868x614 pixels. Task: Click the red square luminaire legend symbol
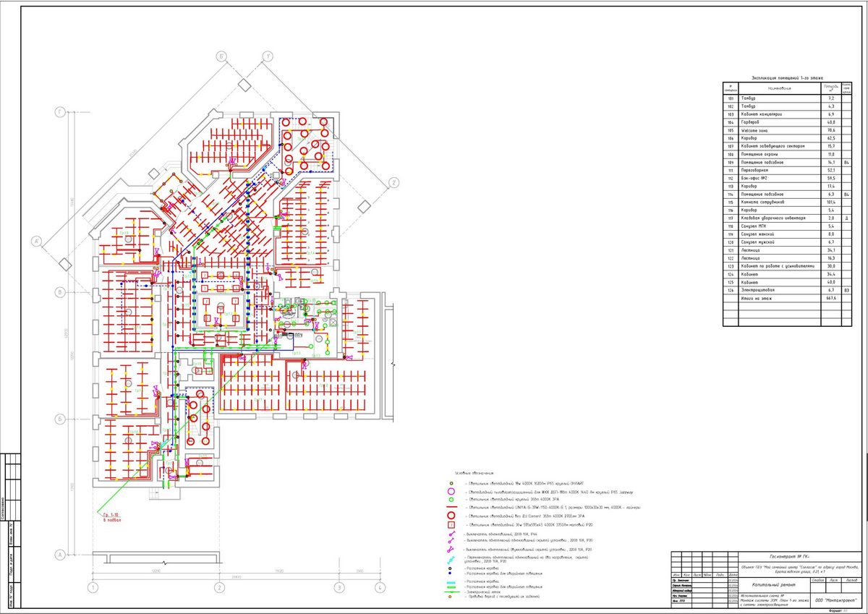tap(451, 524)
